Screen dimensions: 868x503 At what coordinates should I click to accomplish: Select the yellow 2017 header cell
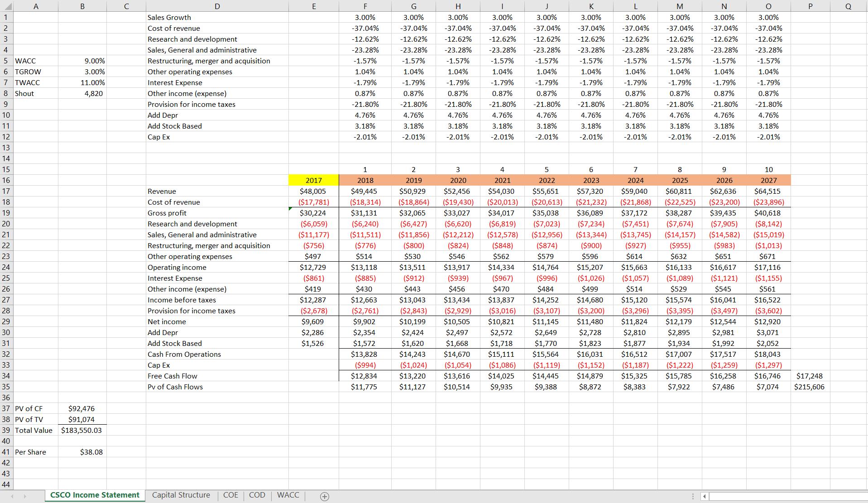[314, 180]
